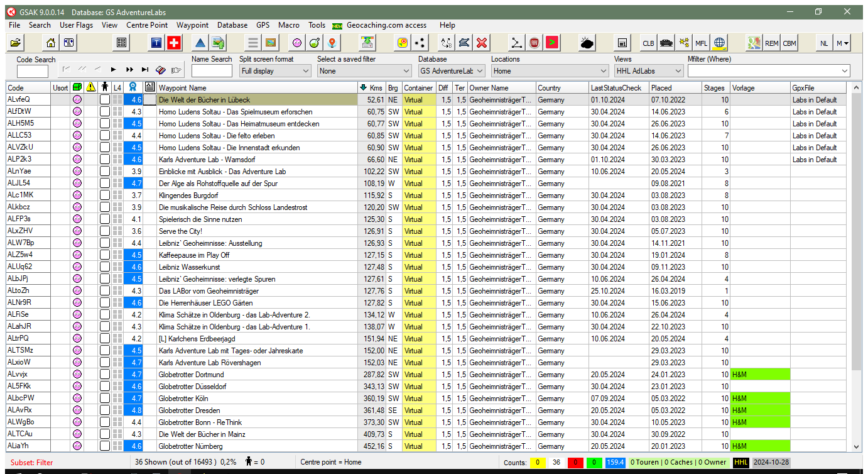
Task: Open the Locations dropdown
Action: tap(550, 71)
